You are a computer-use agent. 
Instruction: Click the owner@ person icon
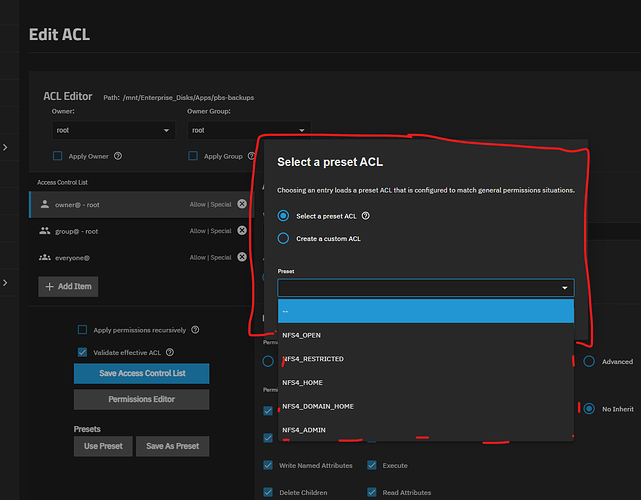click(44, 204)
